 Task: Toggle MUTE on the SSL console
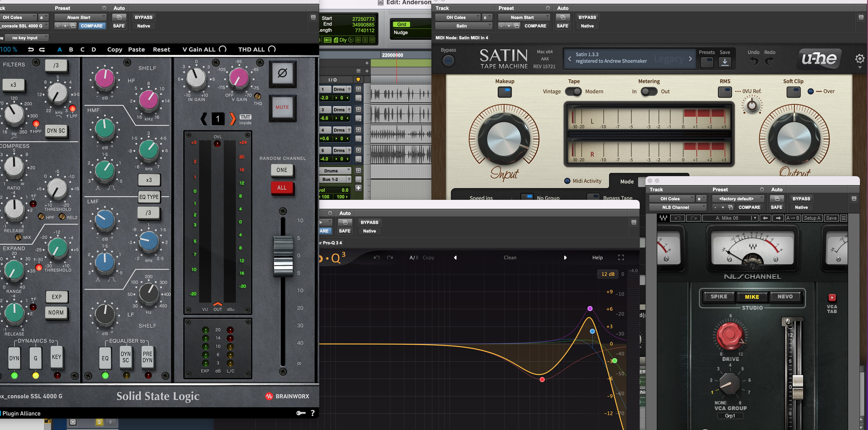[x=282, y=107]
